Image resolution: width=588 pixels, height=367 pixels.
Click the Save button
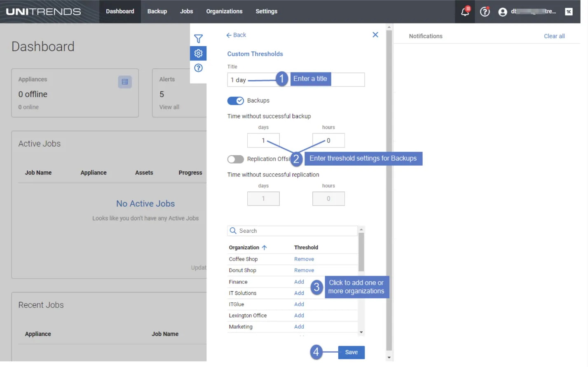(x=351, y=353)
